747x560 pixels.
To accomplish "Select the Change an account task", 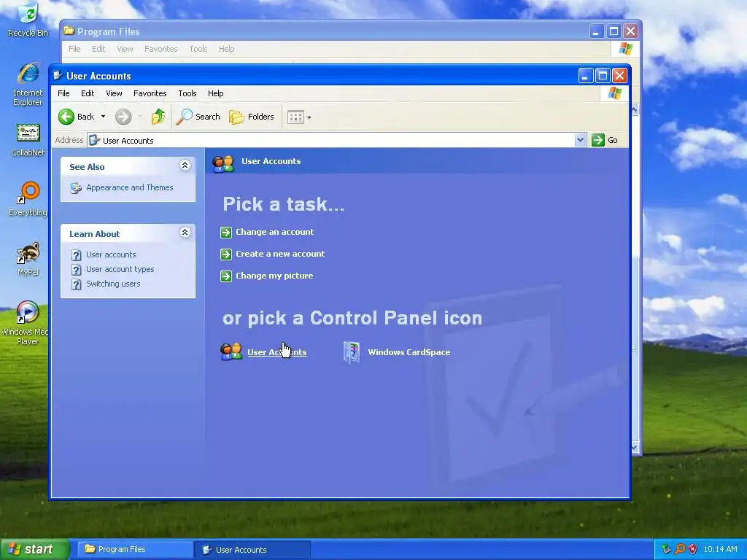I will tap(274, 232).
